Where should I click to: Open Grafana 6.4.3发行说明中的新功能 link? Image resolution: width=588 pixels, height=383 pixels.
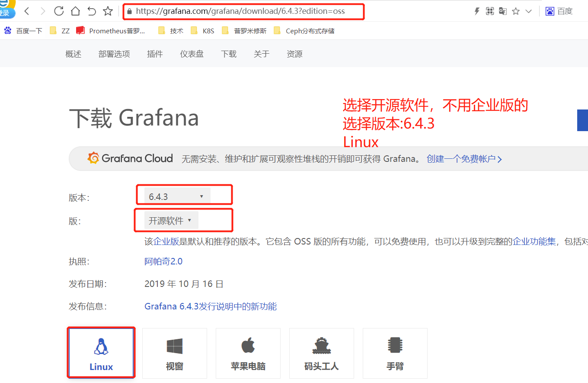211,306
